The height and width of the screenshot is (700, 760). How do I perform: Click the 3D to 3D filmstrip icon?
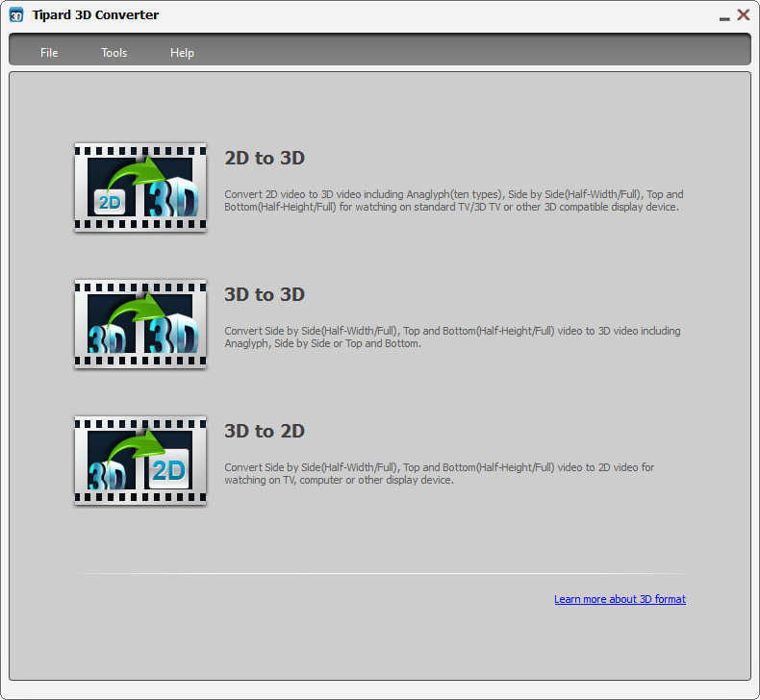click(x=140, y=324)
